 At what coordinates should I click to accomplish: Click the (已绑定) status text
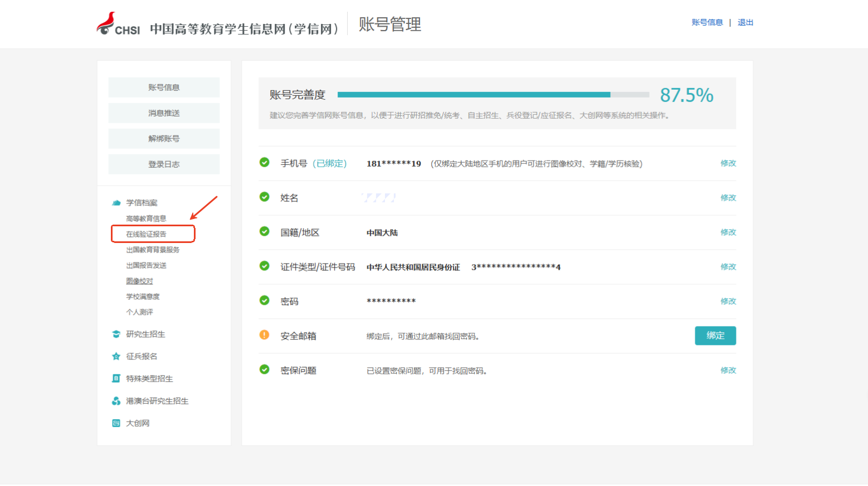(330, 163)
